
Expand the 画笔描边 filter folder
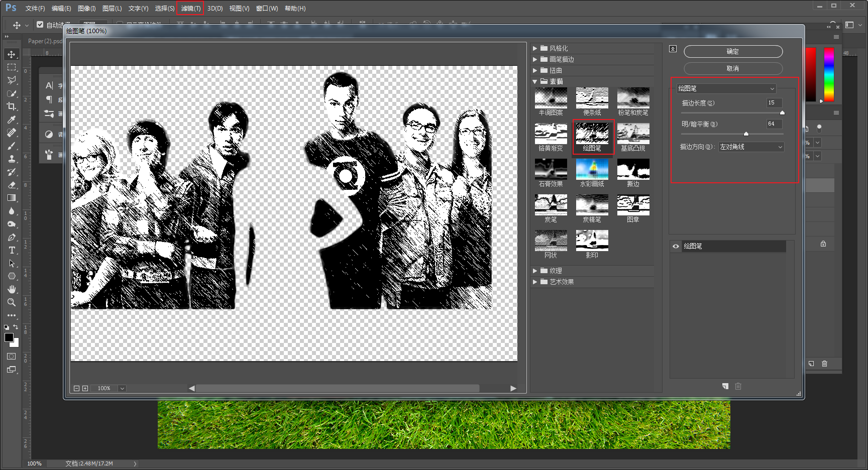(x=535, y=59)
